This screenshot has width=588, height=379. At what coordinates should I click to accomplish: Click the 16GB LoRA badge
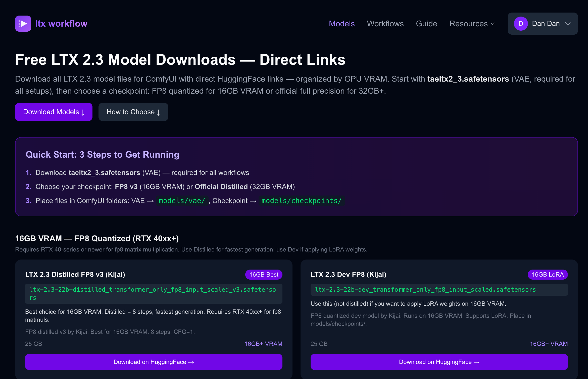[x=548, y=274]
